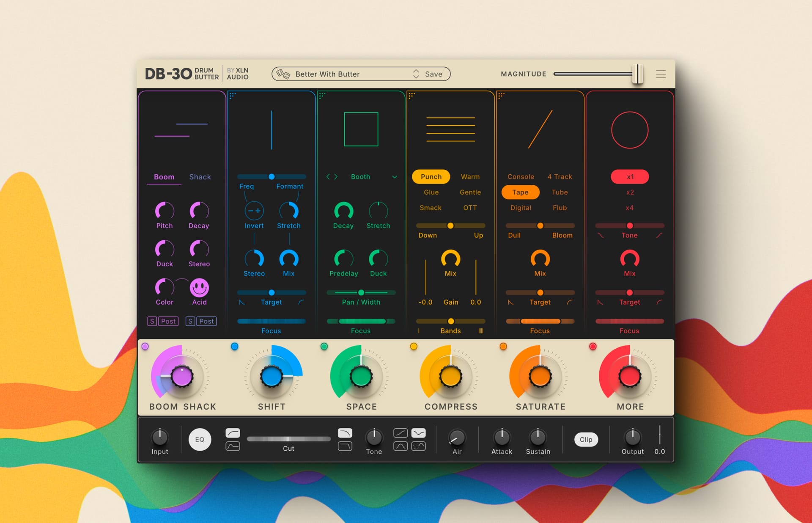The height and width of the screenshot is (523, 812).
Task: Open the hamburger menu icon
Action: (x=661, y=74)
